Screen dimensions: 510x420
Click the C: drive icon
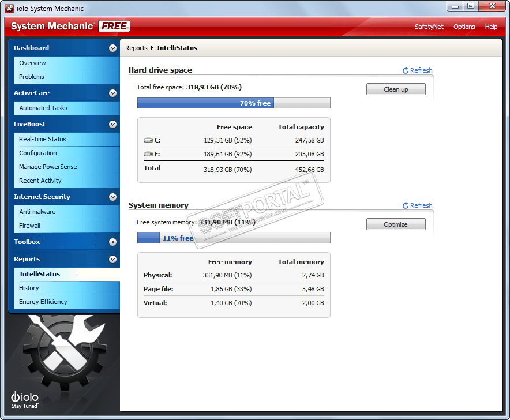pyautogui.click(x=148, y=140)
